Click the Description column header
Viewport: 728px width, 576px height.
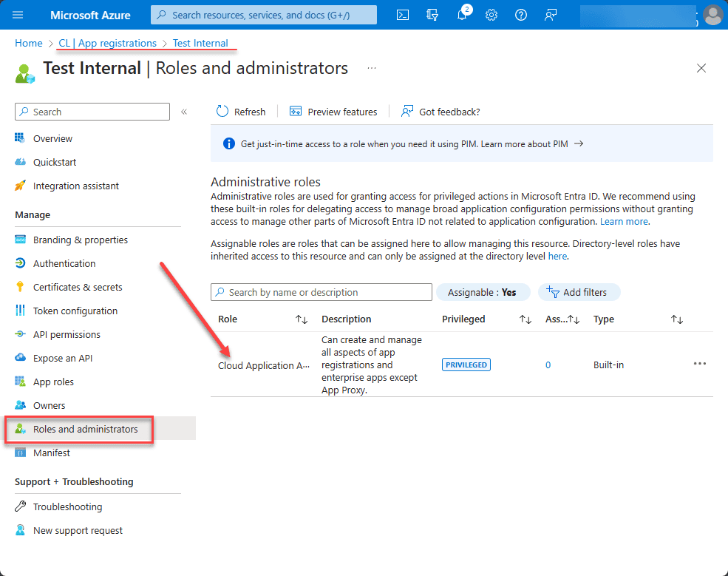tap(347, 319)
